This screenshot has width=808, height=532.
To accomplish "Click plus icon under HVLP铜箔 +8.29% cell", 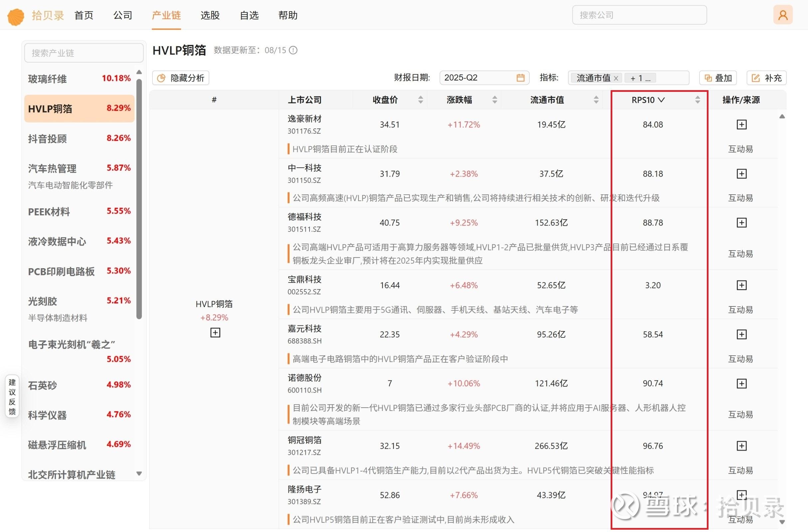I will [215, 332].
